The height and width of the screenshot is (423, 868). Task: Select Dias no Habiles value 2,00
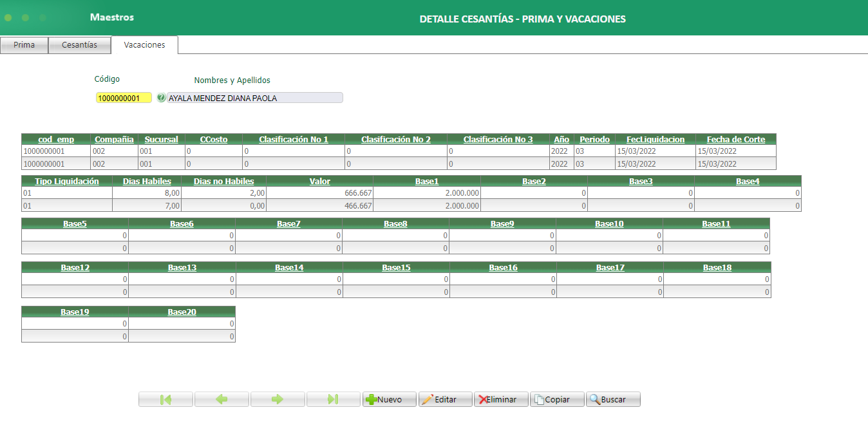(x=256, y=193)
